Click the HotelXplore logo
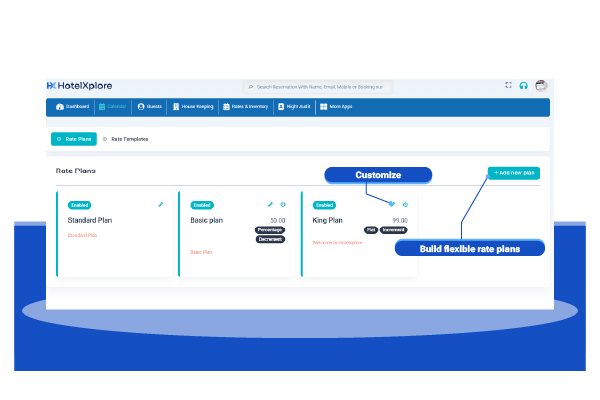This screenshot has width=600, height=400. click(80, 86)
